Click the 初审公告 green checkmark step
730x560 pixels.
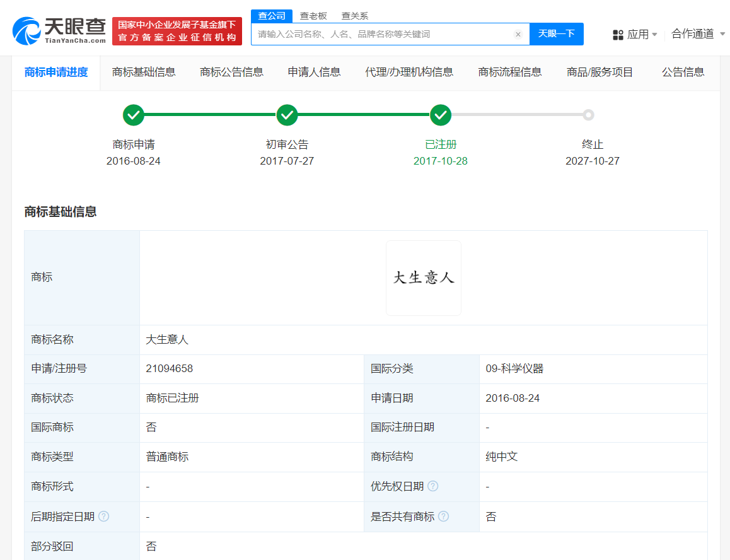click(x=287, y=115)
